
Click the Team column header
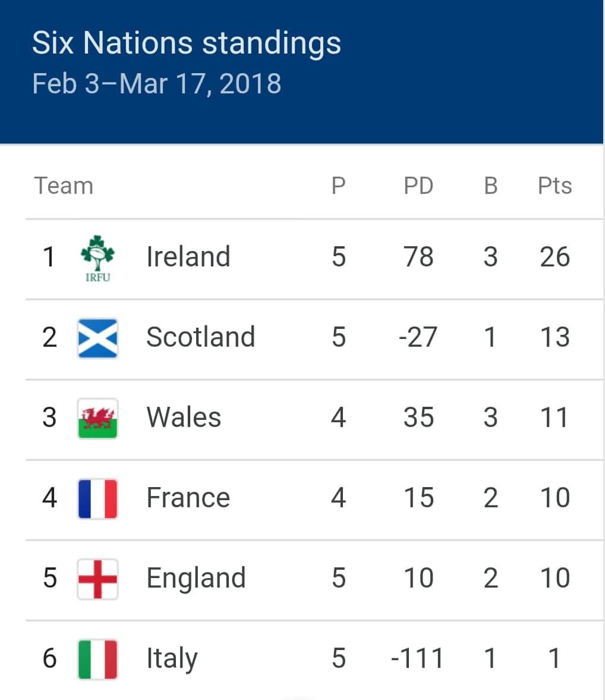64,186
